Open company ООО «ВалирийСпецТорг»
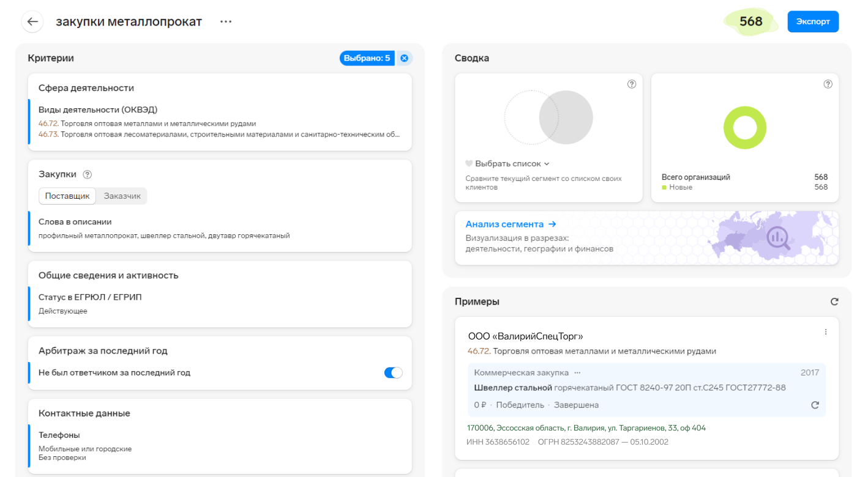Screen dimensions: 868x477 tap(526, 336)
